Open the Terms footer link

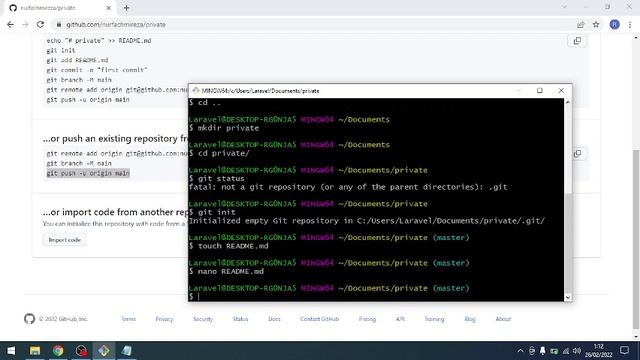(128, 319)
